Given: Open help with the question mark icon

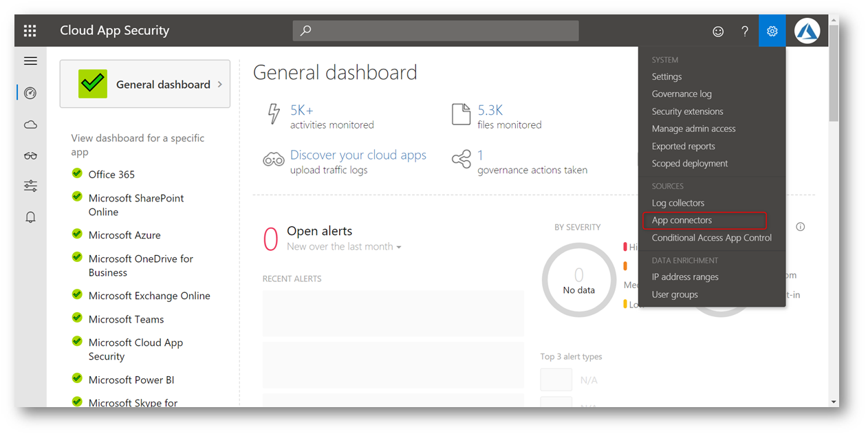Looking at the screenshot, I should (x=745, y=31).
